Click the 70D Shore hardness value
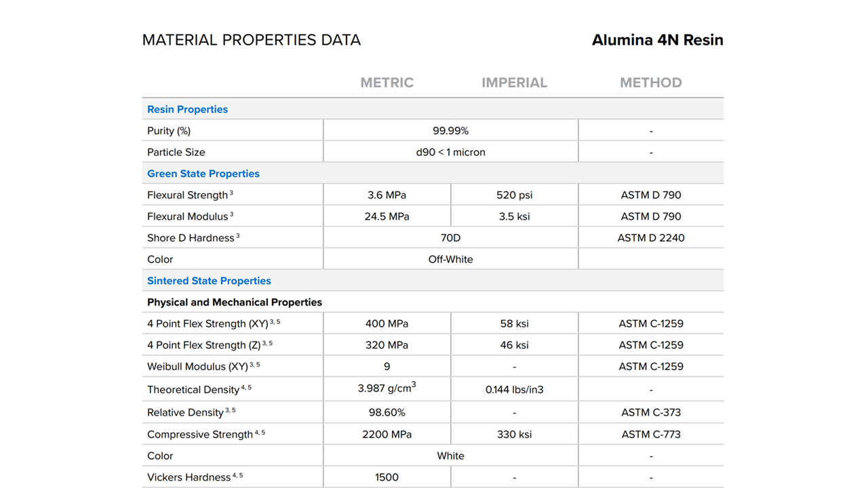The width and height of the screenshot is (868, 488). pyautogui.click(x=450, y=238)
